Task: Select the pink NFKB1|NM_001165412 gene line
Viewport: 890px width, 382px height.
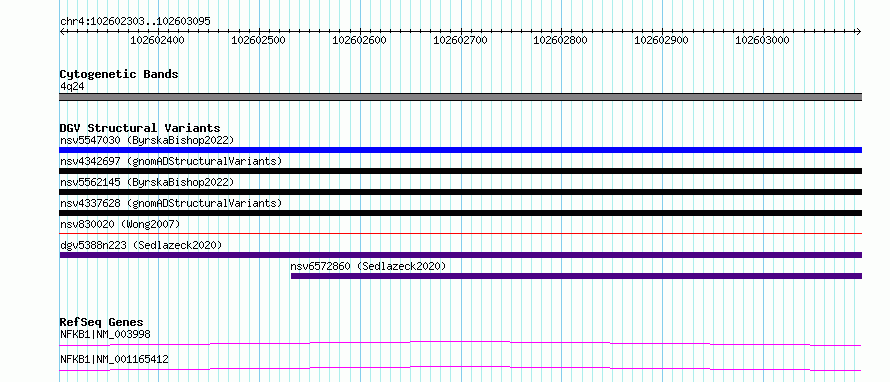Action: tap(460, 368)
